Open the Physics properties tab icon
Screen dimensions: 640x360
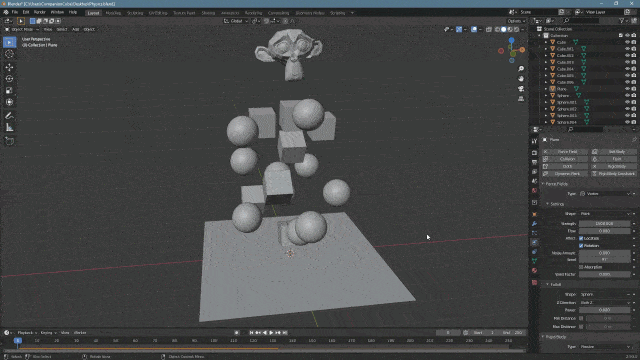(x=534, y=242)
